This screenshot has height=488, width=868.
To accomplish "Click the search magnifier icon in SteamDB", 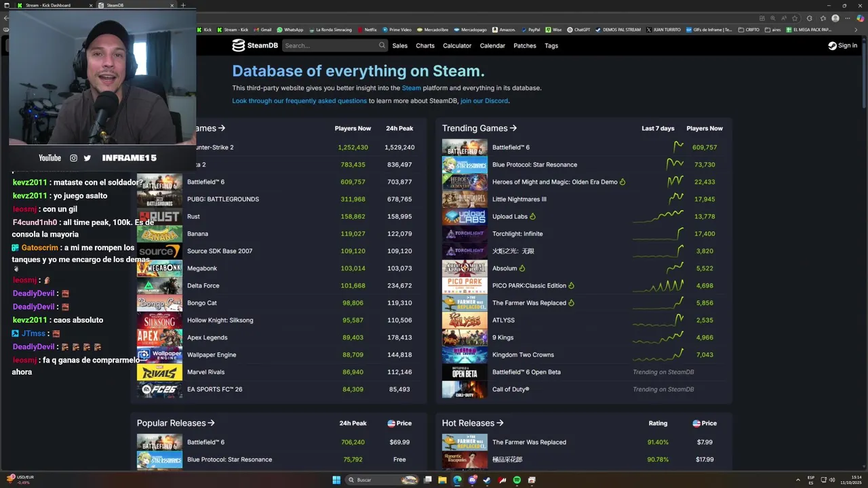I will pyautogui.click(x=382, y=45).
